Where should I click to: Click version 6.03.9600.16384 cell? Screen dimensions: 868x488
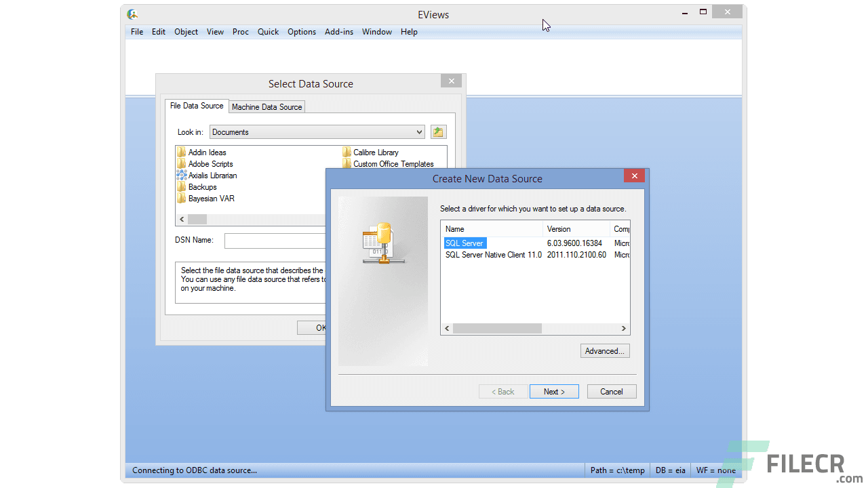(x=574, y=243)
